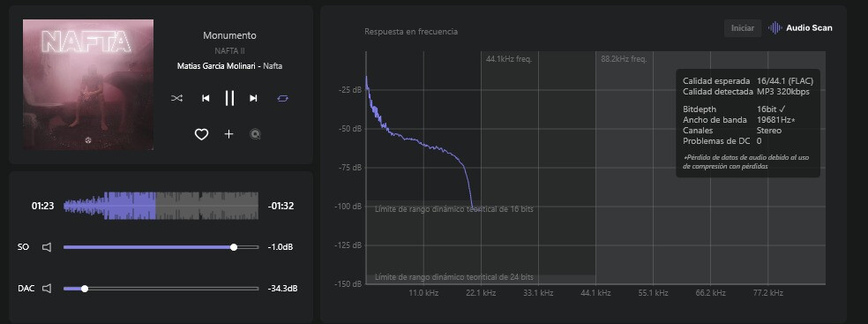Open the NAFTA album cover
This screenshot has height=324, width=868.
coord(88,85)
